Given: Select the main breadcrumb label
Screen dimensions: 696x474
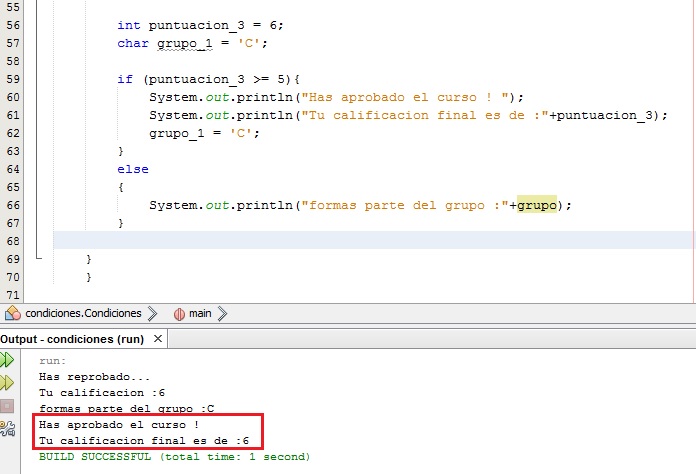Looking at the screenshot, I should point(200,313).
